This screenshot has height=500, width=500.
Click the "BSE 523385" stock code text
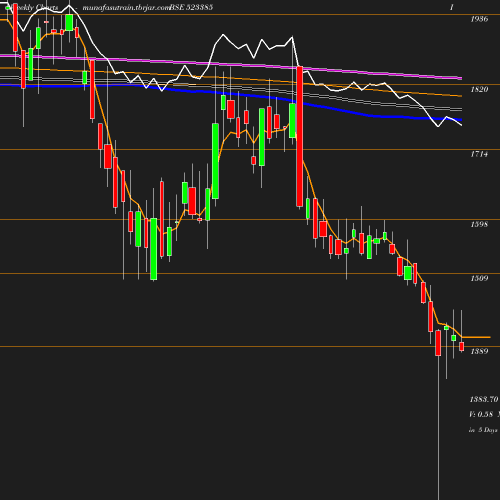[x=191, y=7]
